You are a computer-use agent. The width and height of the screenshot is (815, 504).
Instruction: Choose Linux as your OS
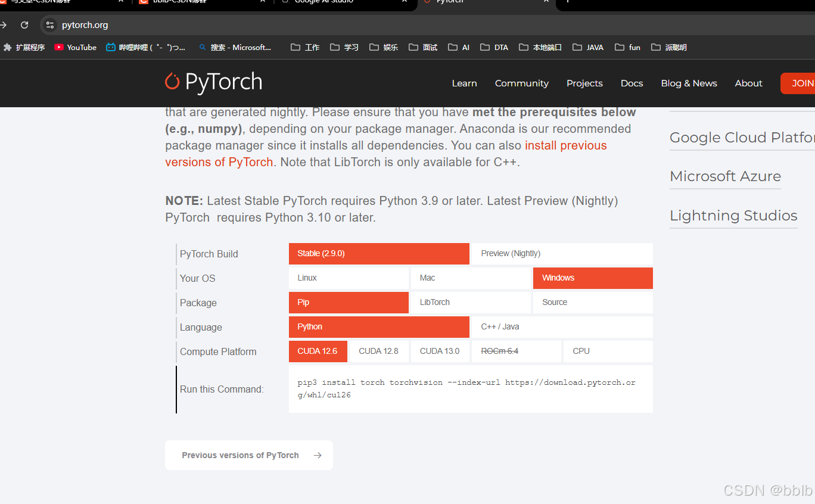(349, 278)
